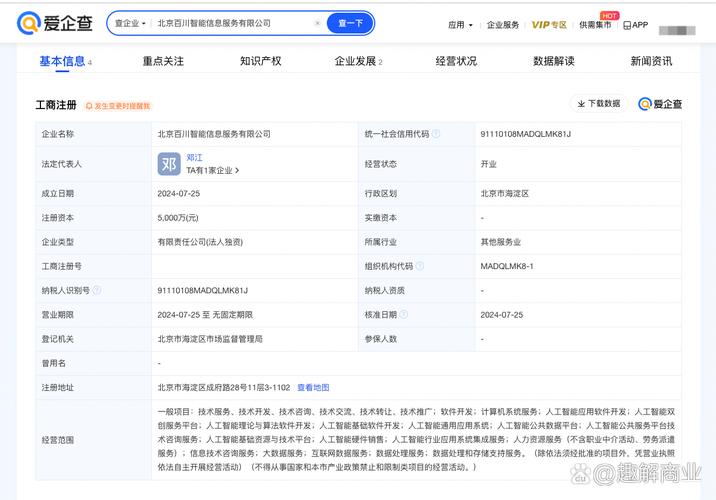Image resolution: width=716 pixels, height=500 pixels.
Task: Click the blurred user account name
Action: 677,30
